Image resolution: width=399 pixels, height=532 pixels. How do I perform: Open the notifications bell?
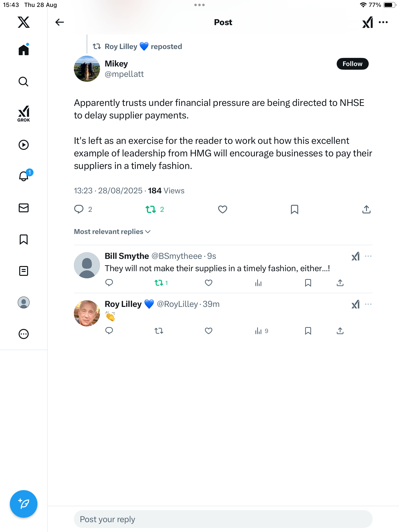point(24,176)
